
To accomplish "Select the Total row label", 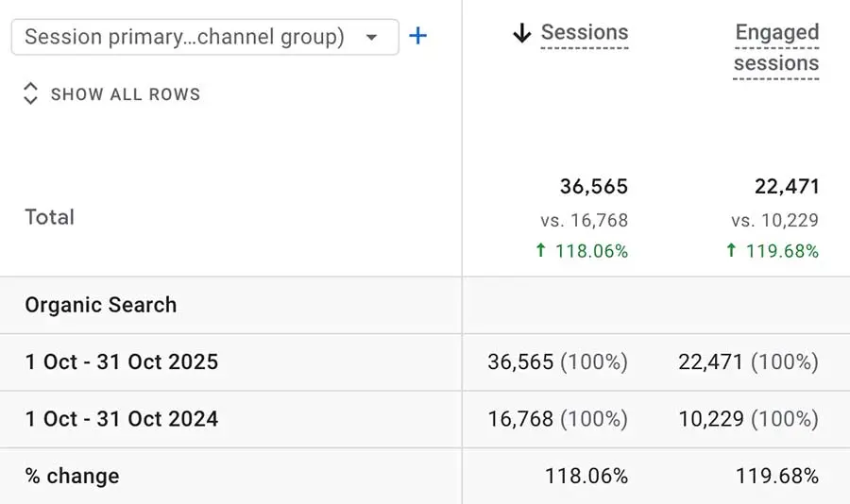I will (x=50, y=217).
